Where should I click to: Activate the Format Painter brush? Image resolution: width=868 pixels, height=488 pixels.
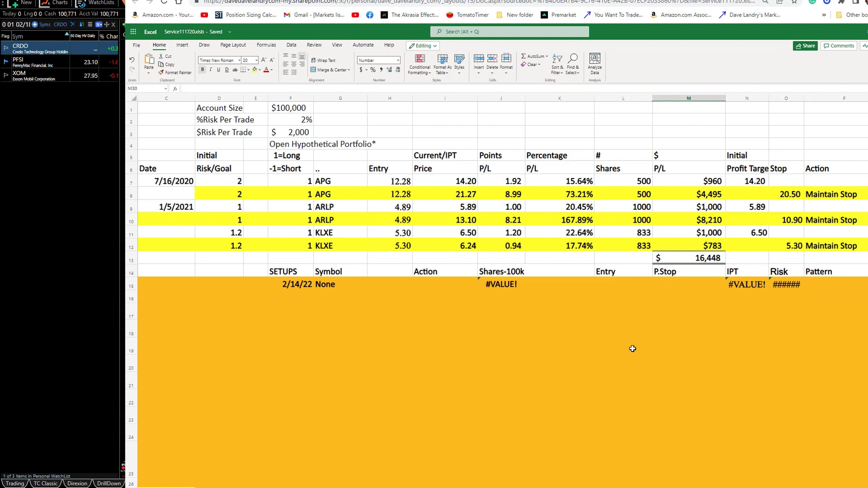click(x=161, y=72)
